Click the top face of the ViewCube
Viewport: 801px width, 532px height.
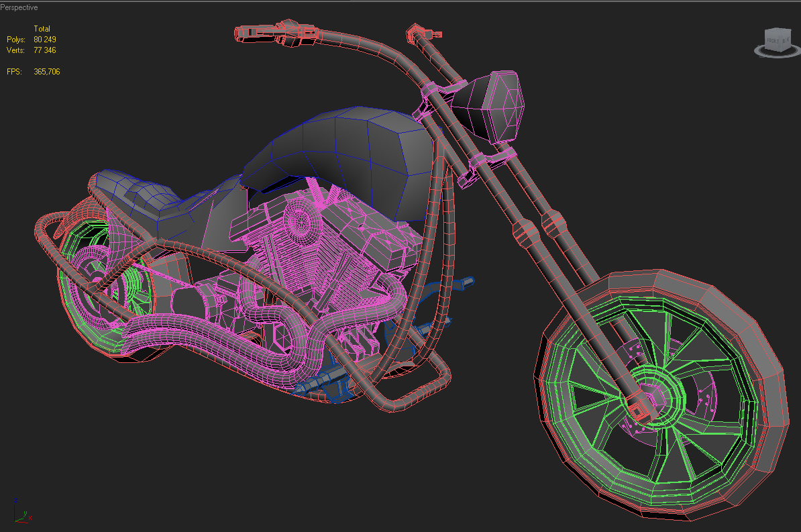pos(778,32)
